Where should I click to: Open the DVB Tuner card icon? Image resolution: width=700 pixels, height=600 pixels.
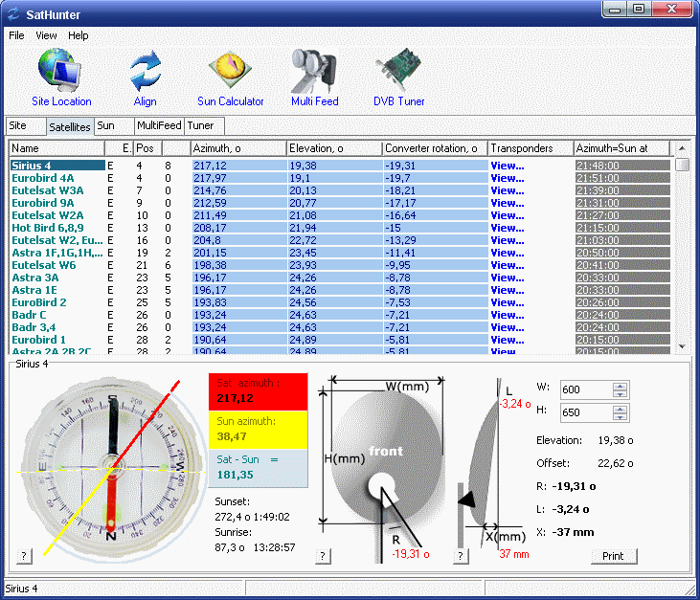398,71
